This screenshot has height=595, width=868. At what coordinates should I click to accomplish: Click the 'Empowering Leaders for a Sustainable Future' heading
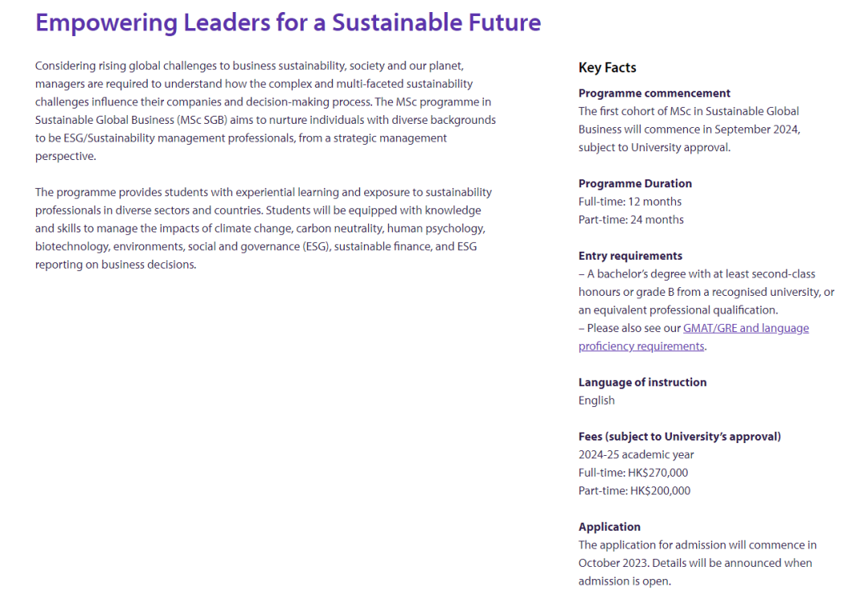288,23
